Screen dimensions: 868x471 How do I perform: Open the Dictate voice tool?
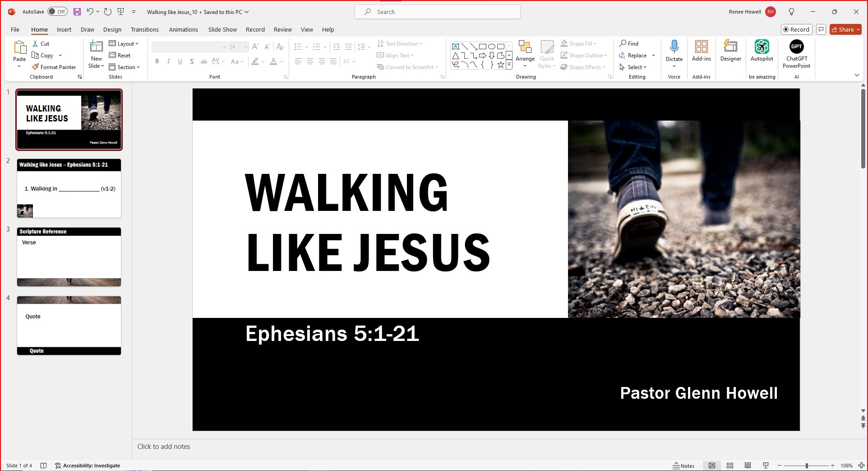(674, 51)
